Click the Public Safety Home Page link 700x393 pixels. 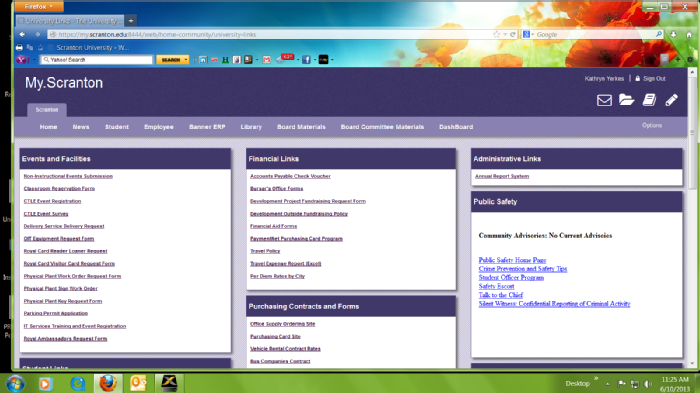[x=512, y=260]
